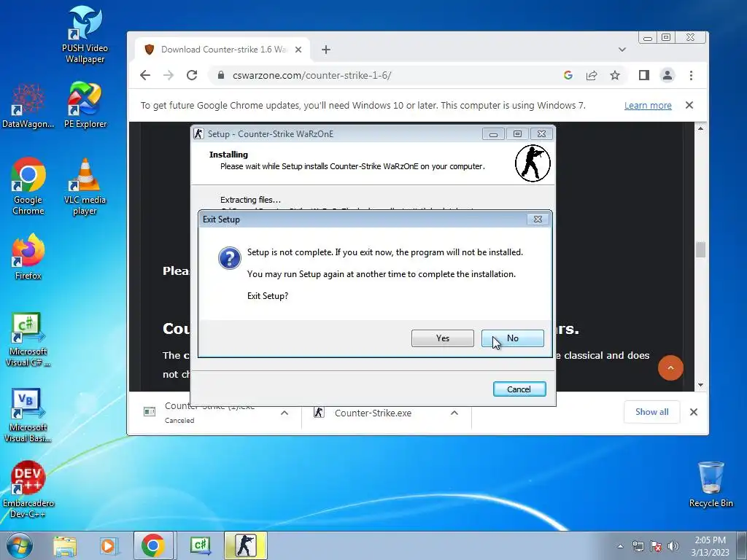This screenshot has width=747, height=560.
Task: Click Yes in Exit Setup dialog
Action: [442, 338]
